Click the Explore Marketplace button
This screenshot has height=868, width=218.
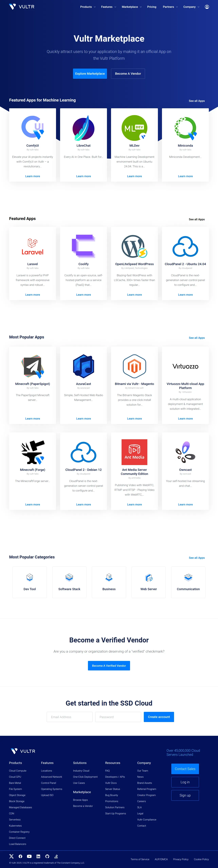(90, 73)
